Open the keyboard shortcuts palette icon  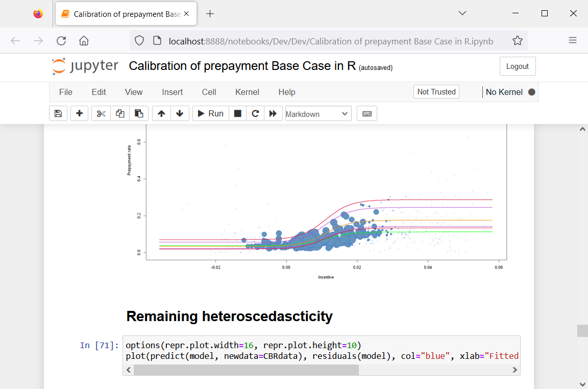click(x=366, y=113)
